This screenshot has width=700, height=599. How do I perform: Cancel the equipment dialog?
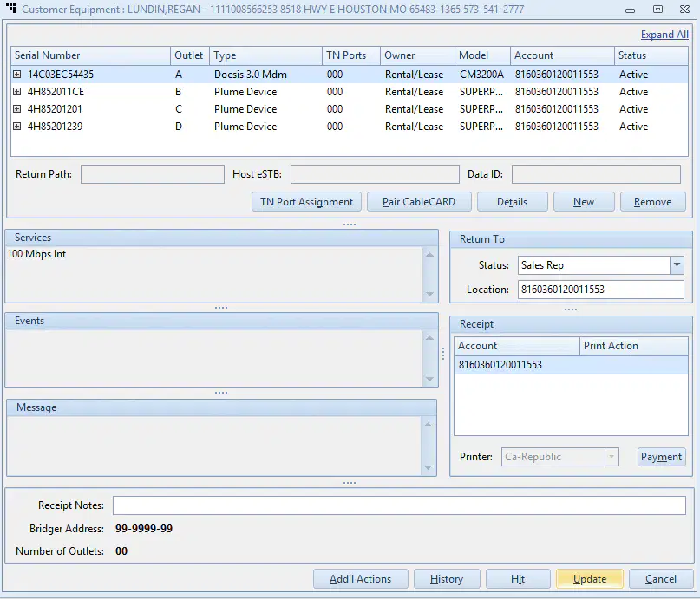pyautogui.click(x=661, y=578)
